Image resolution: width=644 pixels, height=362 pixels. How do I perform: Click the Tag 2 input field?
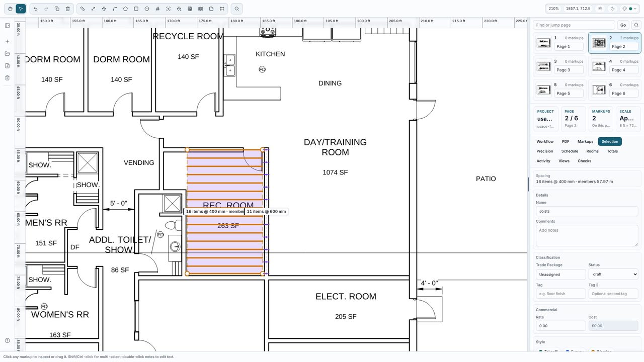613,294
